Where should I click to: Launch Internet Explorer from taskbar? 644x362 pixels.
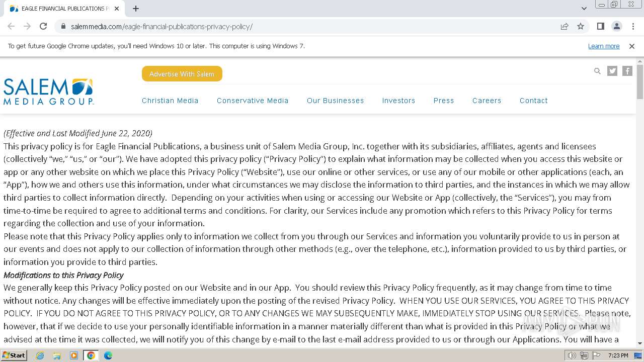click(x=40, y=355)
